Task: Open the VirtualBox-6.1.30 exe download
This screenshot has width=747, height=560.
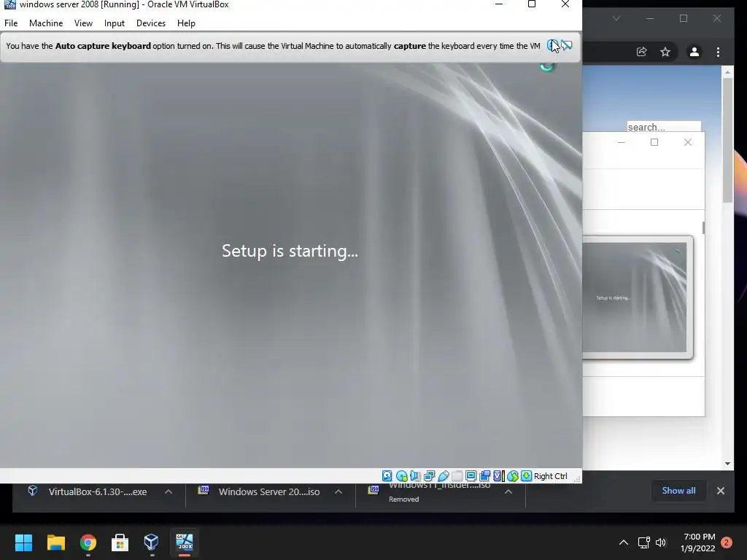Action: [98, 492]
